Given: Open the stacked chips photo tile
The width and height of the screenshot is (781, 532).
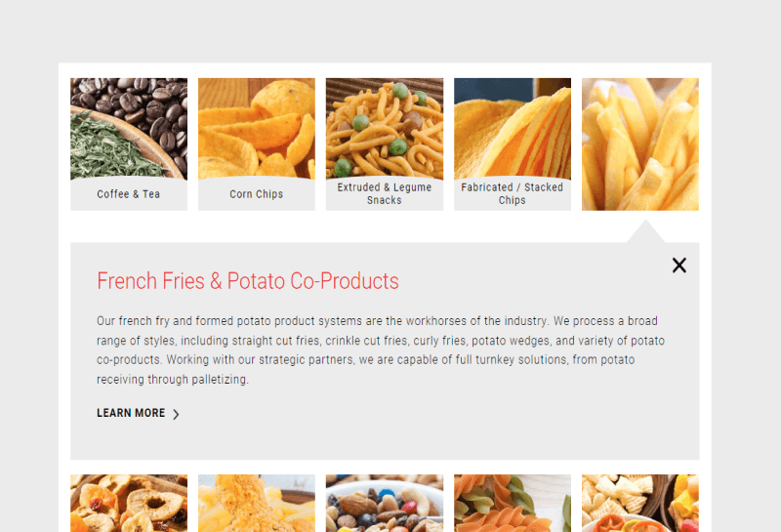Looking at the screenshot, I should pyautogui.click(x=513, y=129).
